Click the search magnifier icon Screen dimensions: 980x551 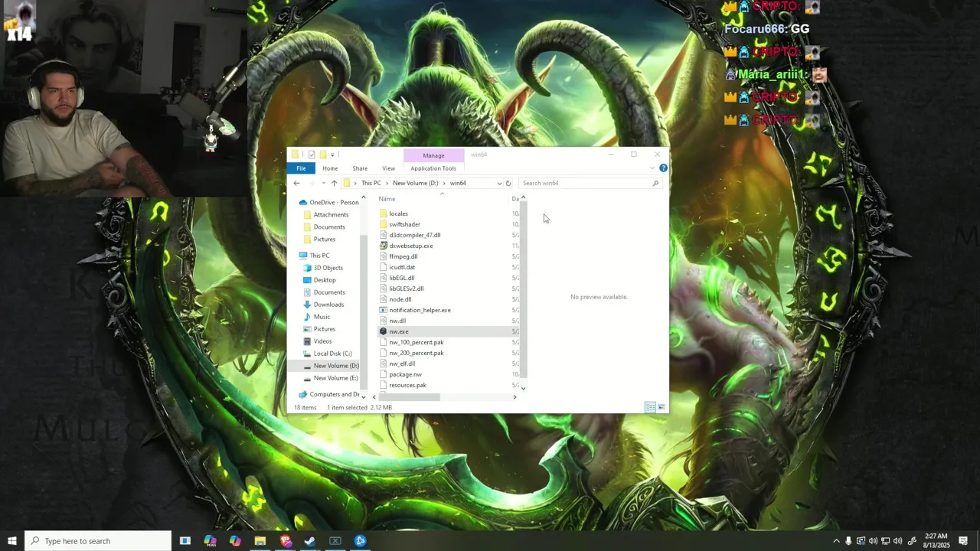655,183
